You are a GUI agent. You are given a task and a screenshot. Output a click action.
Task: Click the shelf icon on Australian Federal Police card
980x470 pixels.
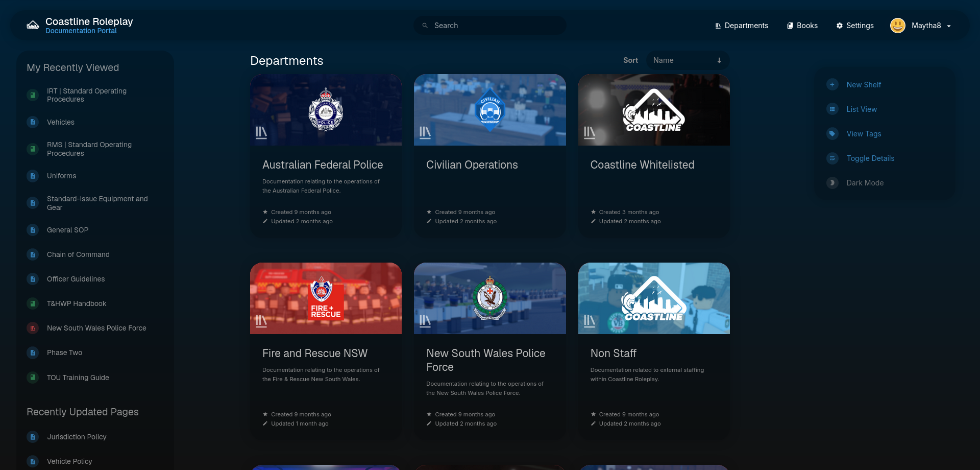click(261, 133)
